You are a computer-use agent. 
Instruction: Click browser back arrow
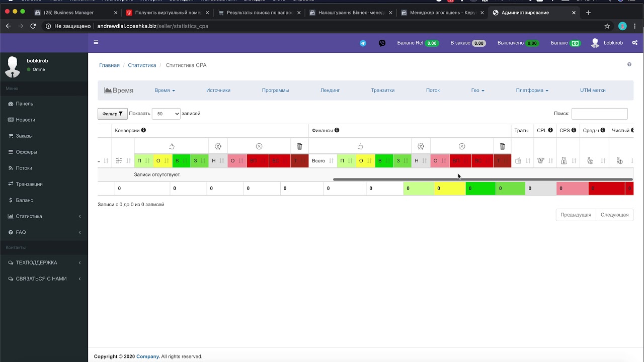pyautogui.click(x=9, y=26)
